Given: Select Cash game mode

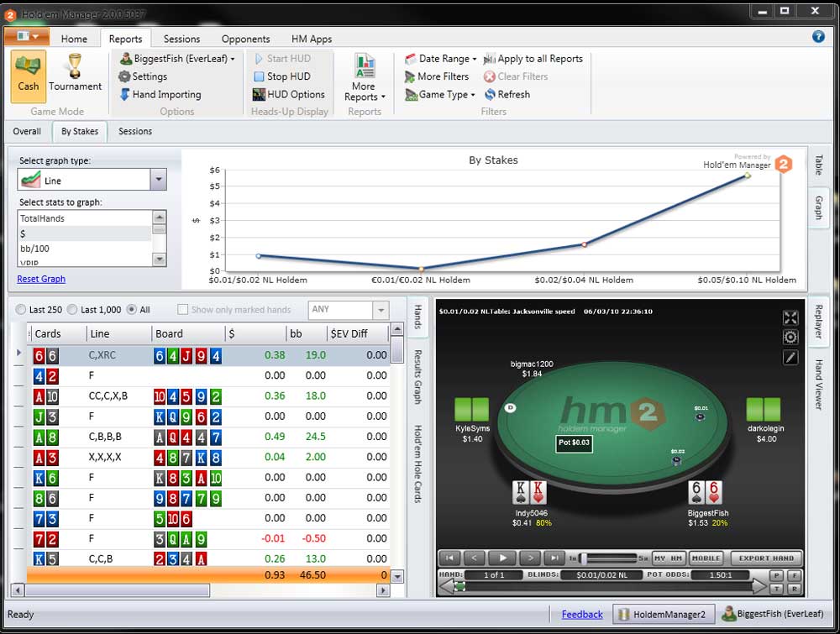Looking at the screenshot, I should pyautogui.click(x=29, y=76).
